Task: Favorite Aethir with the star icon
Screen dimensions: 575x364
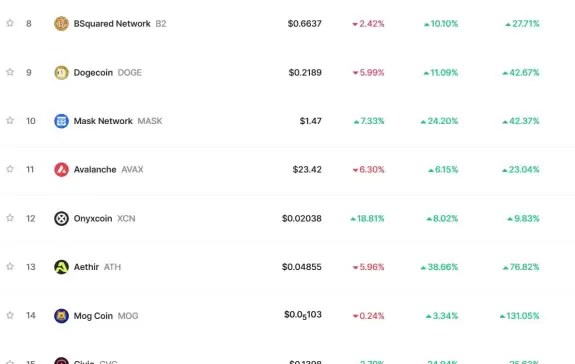Action: point(10,266)
